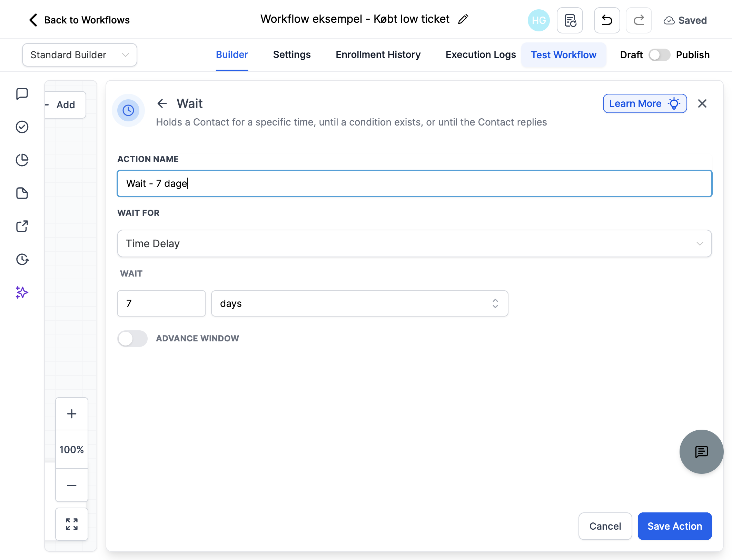Viewport: 732px width, 560px height.
Task: Toggle the Draft/Publish switch
Action: (659, 55)
